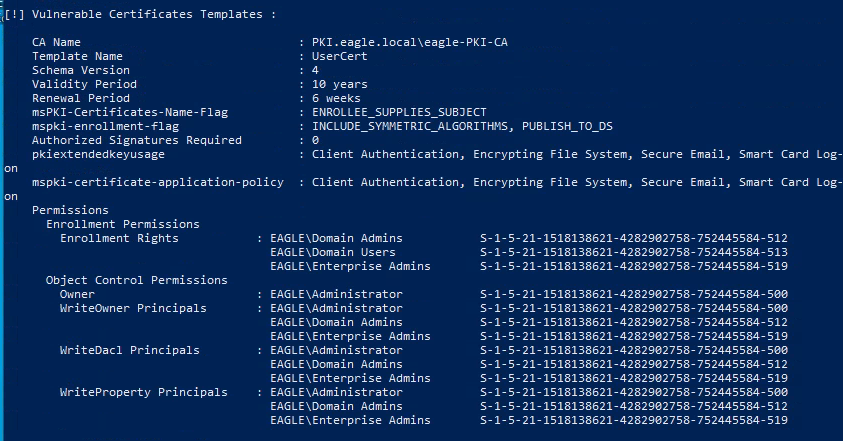The image size is (843, 441).
Task: Click the Object Control Permissions subheading
Action: click(x=136, y=280)
